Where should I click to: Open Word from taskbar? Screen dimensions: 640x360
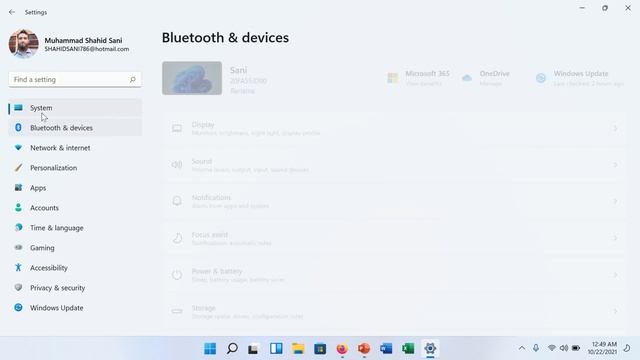386,349
